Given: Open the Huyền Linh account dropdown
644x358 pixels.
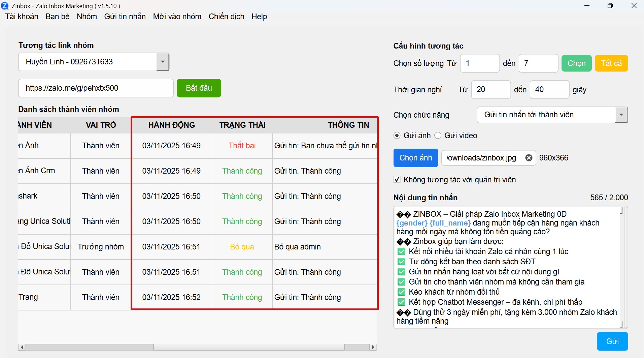Looking at the screenshot, I should [x=163, y=62].
